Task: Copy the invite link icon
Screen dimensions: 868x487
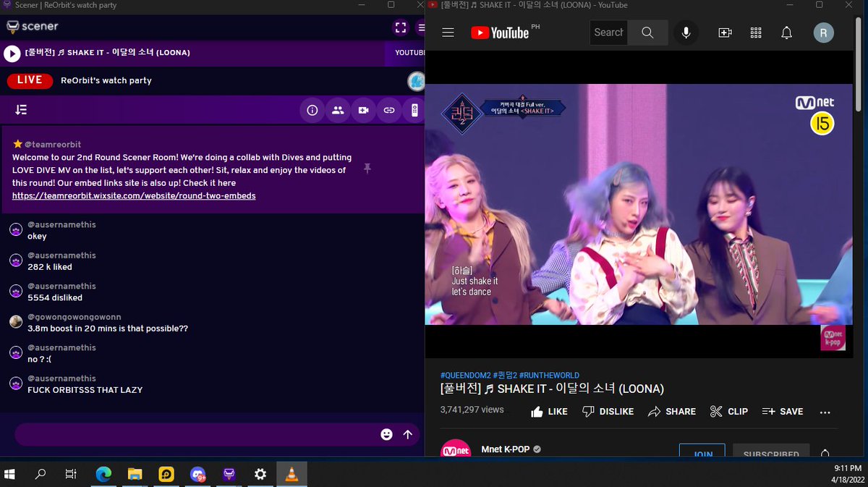Action: click(x=389, y=111)
